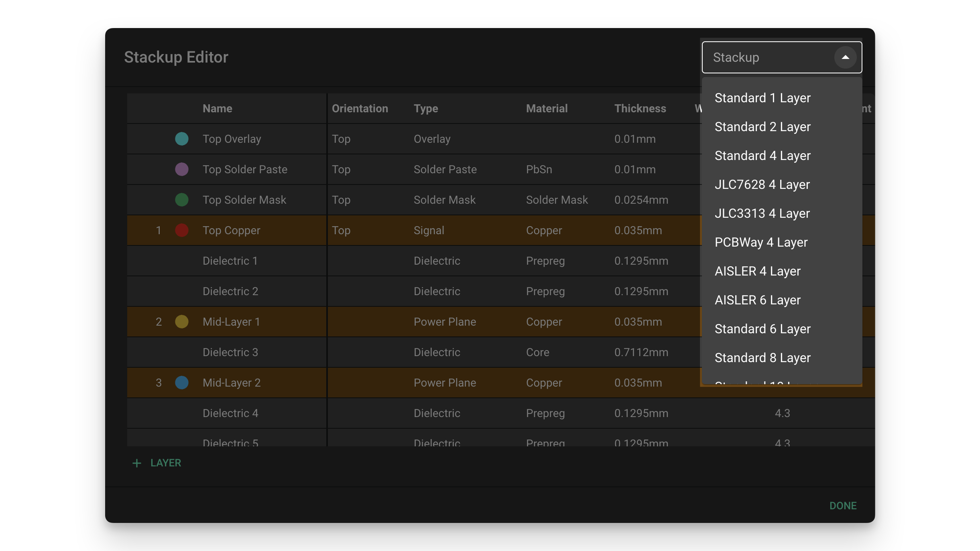Pick JLC3313 4 Layer stackup
Image resolution: width=980 pixels, height=551 pixels.
coord(782,213)
